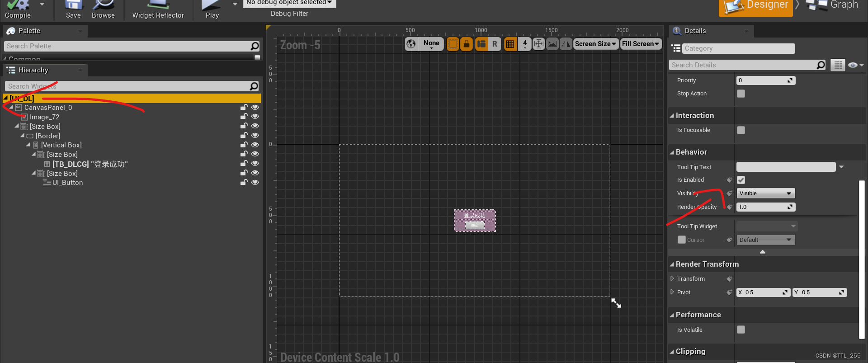The width and height of the screenshot is (868, 363).
Task: Click zoom to fit icon
Action: 538,44
